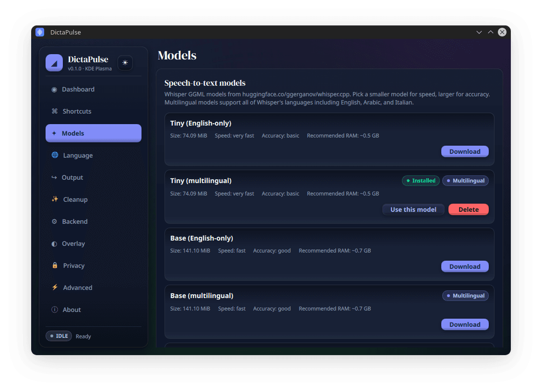Click Use this model for Tiny multilingual

click(x=413, y=209)
